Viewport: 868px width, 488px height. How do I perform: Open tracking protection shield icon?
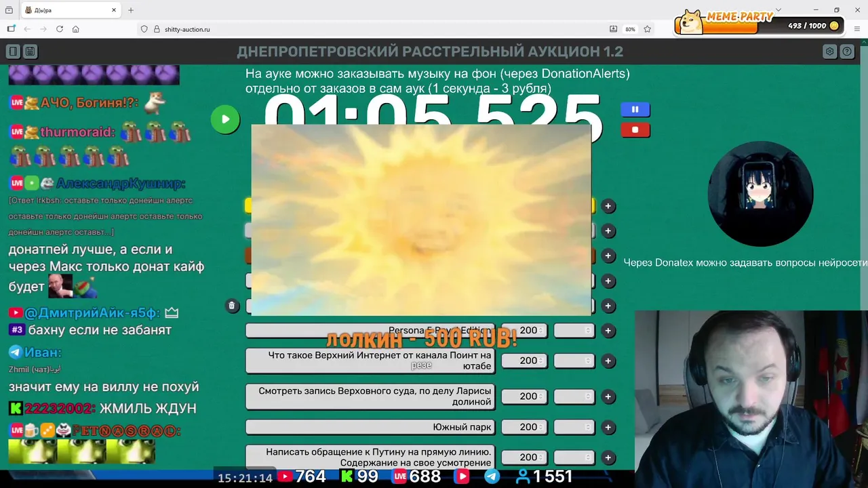[x=144, y=29]
